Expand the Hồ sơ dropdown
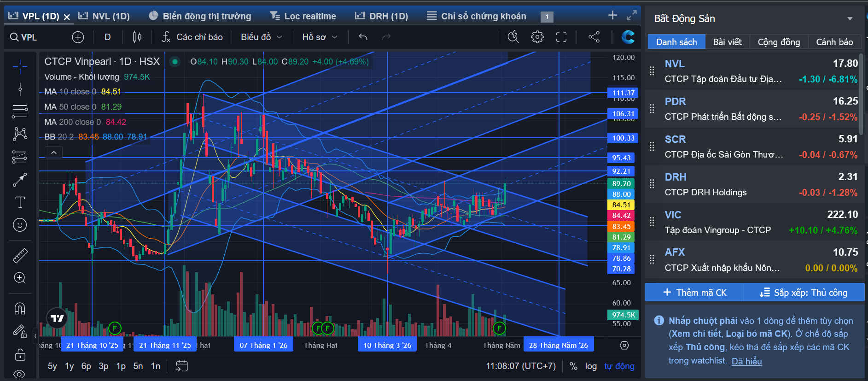Image resolution: width=868 pixels, height=381 pixels. (x=320, y=37)
